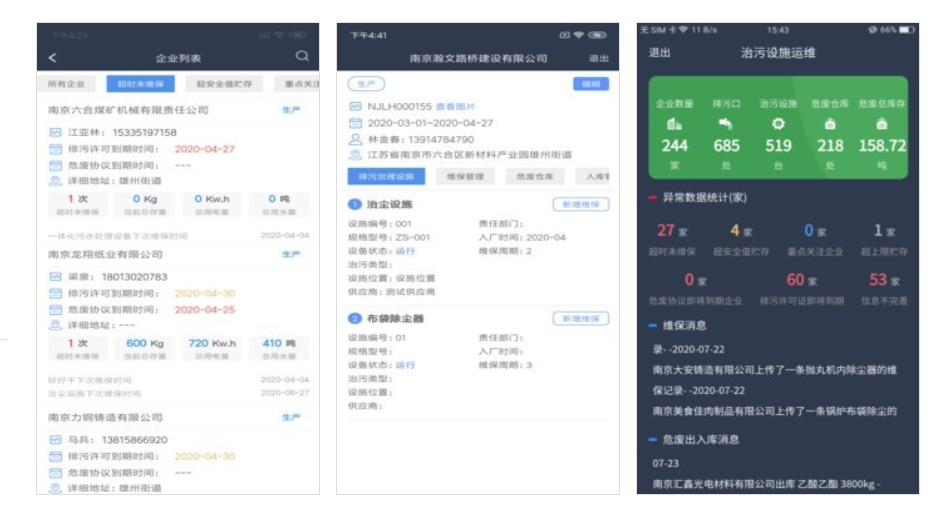Select the 超时未维保 filter tab

(140, 84)
